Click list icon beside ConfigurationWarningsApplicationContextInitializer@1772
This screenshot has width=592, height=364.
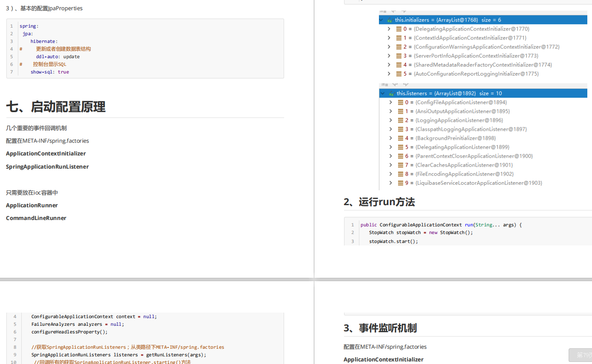point(399,47)
